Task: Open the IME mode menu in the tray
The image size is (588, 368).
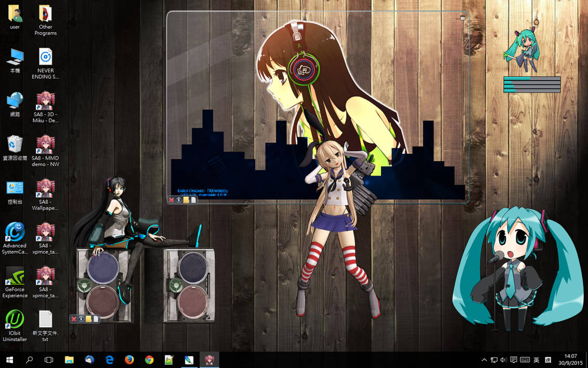Action: 547,360
